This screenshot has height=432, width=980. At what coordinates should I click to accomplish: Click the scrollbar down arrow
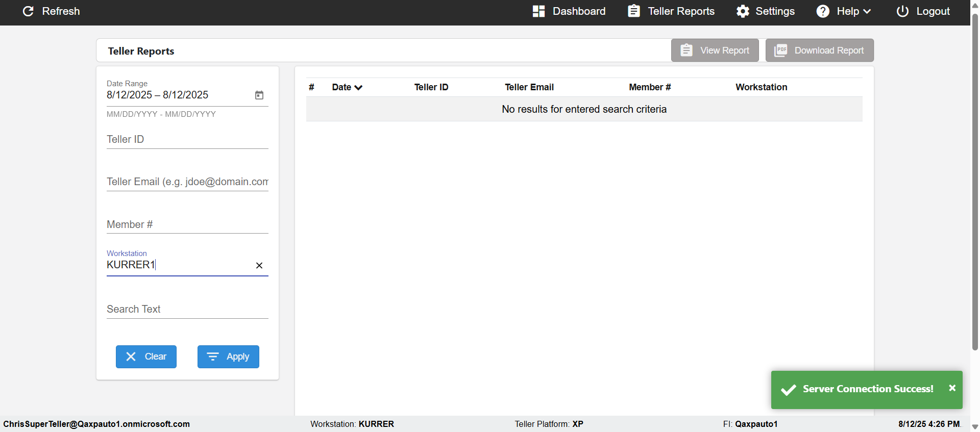tap(975, 427)
